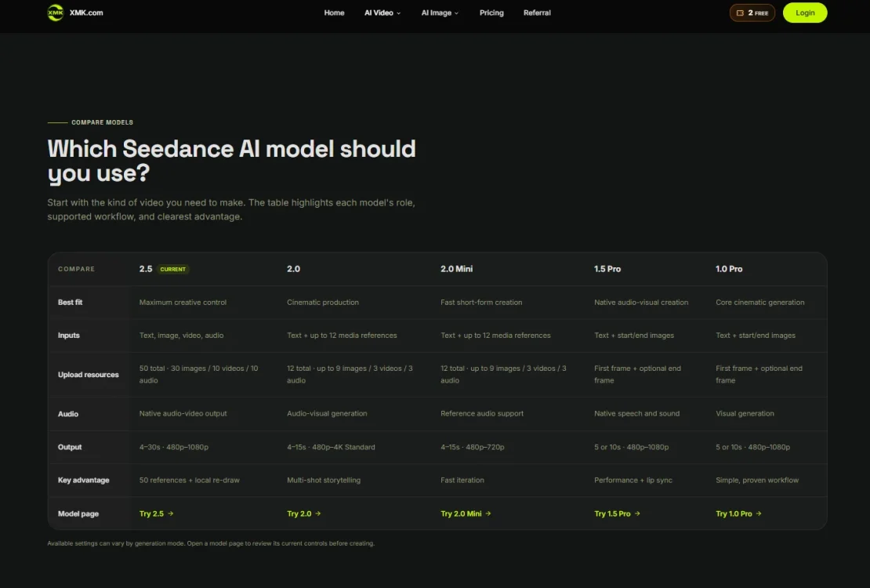870x588 pixels.
Task: Click the 'Fast iteration' cell
Action: tap(462, 481)
